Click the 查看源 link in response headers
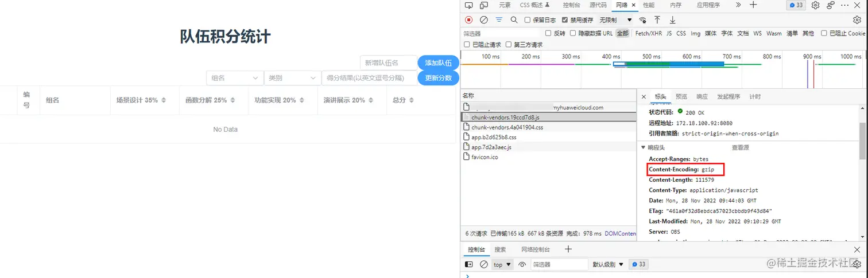Screen dimensions: 868x278 pos(740,147)
